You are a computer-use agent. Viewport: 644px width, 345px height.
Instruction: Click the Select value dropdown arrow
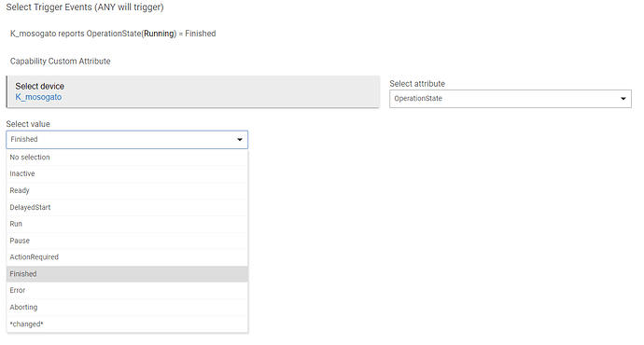point(240,140)
